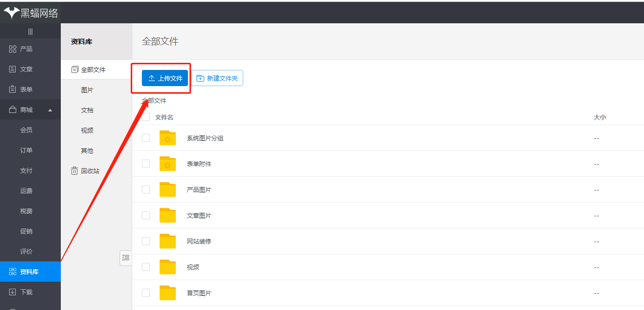Click the 全部文件 breadcrumb path
The width and height of the screenshot is (644, 310).
pos(155,101)
